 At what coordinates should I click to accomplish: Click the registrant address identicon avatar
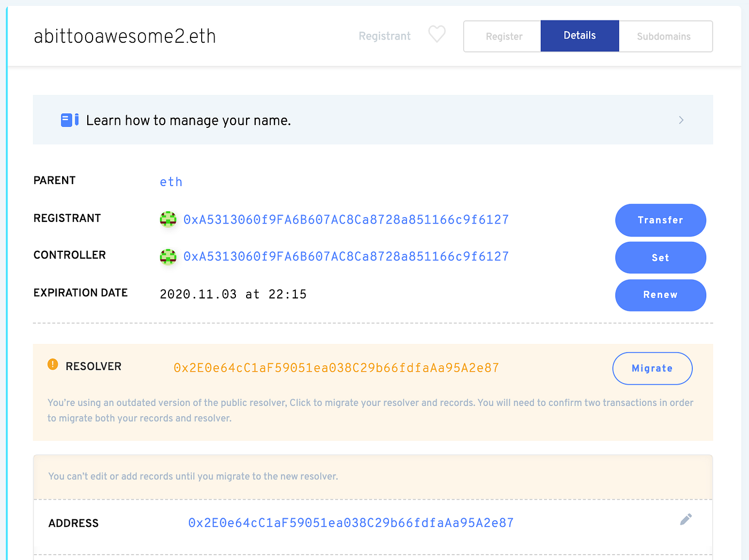(168, 219)
